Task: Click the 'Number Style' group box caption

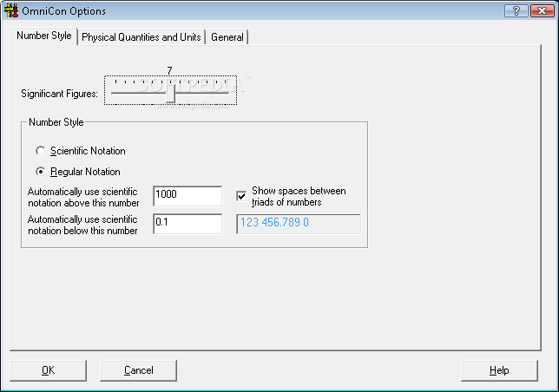Action: click(x=56, y=122)
